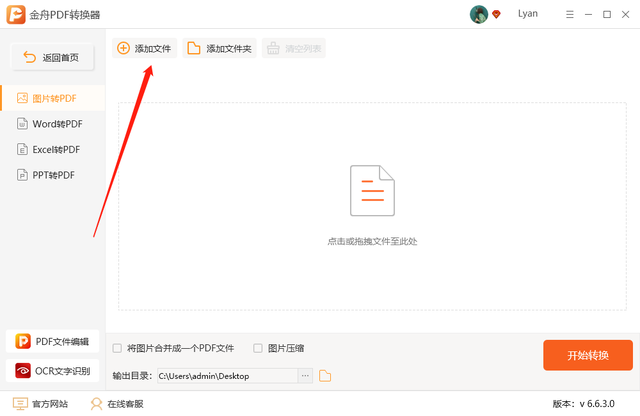
Task: Open the hamburger menu in title bar
Action: [x=570, y=14]
